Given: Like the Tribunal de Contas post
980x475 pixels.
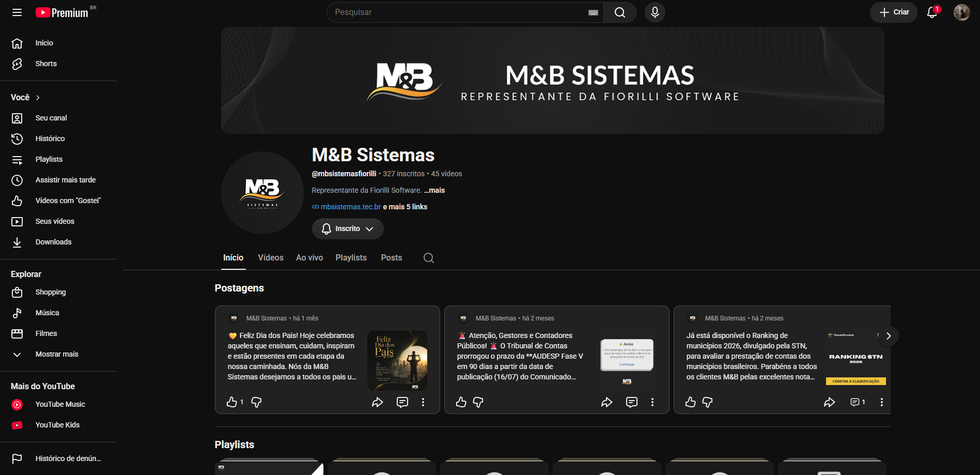Looking at the screenshot, I should pyautogui.click(x=461, y=402).
